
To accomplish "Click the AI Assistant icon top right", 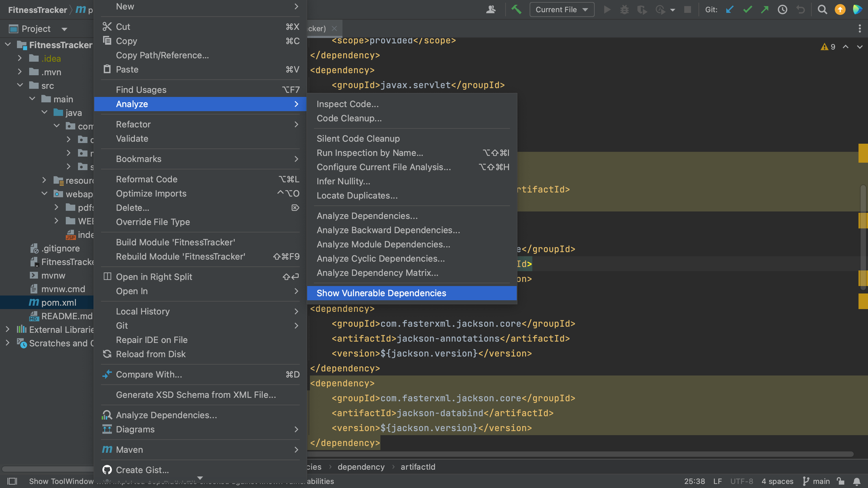I will click(858, 9).
